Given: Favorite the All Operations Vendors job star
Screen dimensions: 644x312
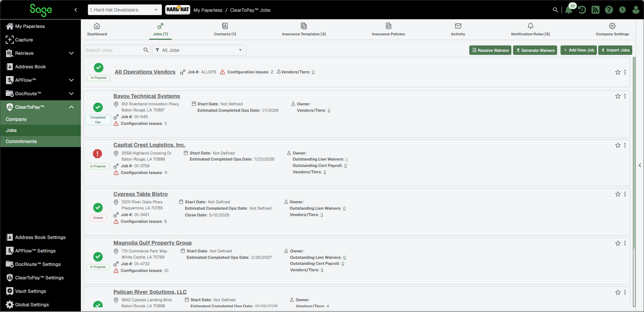Looking at the screenshot, I should (618, 72).
